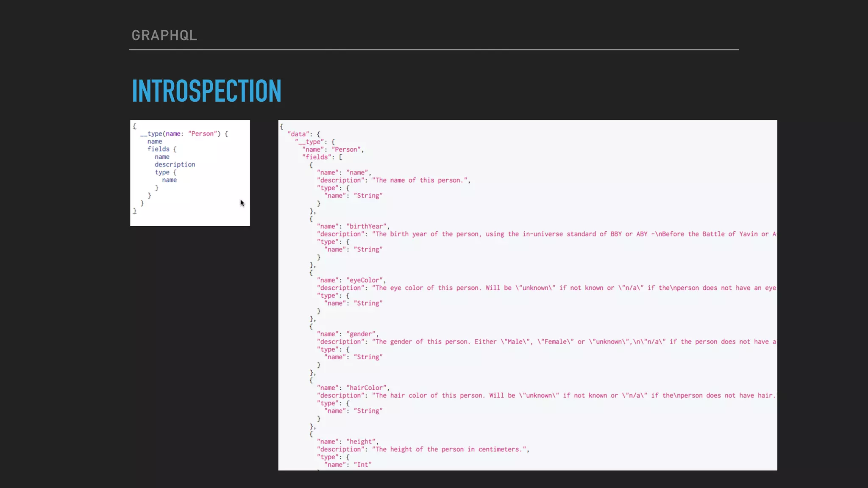
Task: Click the "name": "name" response entry
Action: pos(344,173)
